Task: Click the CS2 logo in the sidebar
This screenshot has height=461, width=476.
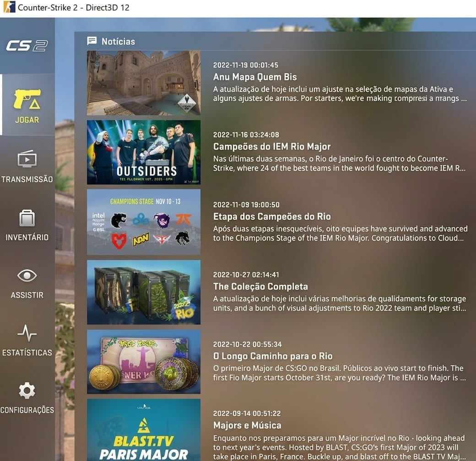Action: [27, 46]
